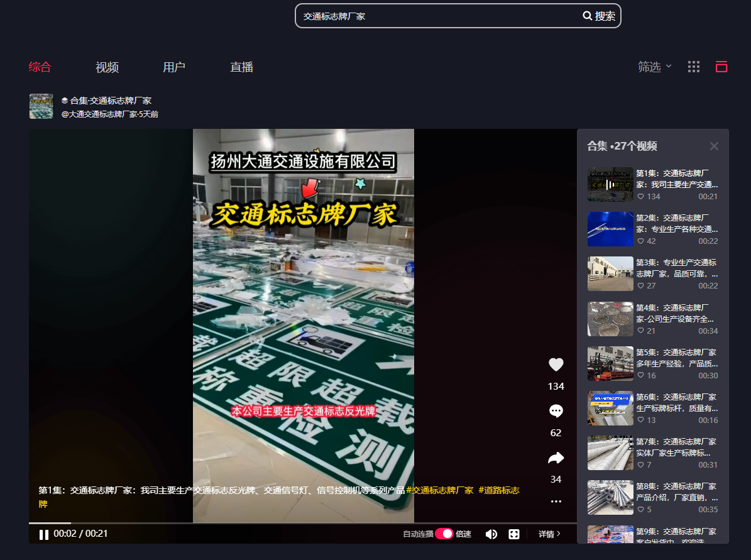This screenshot has width=751, height=560.
Task: Select 第3集 title: 专业生产交通标志牌厂家
Action: [x=677, y=268]
